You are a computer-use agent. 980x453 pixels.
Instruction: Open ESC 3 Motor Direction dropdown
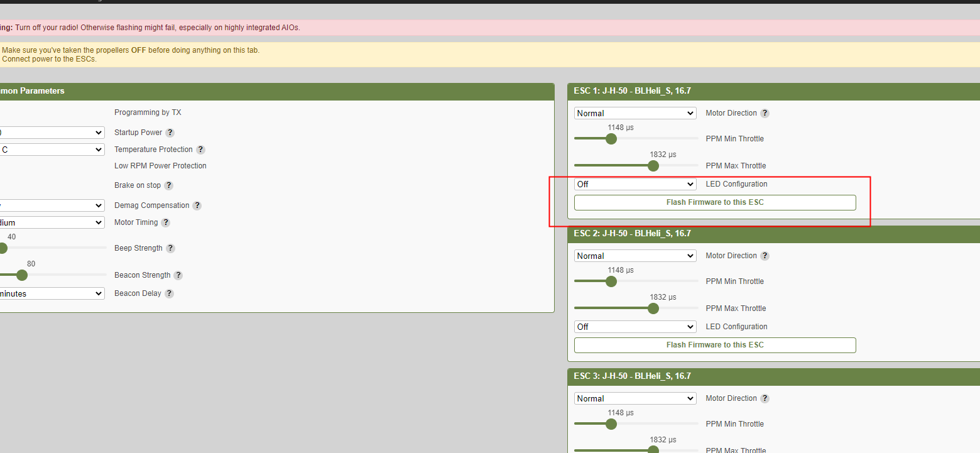[x=635, y=398]
